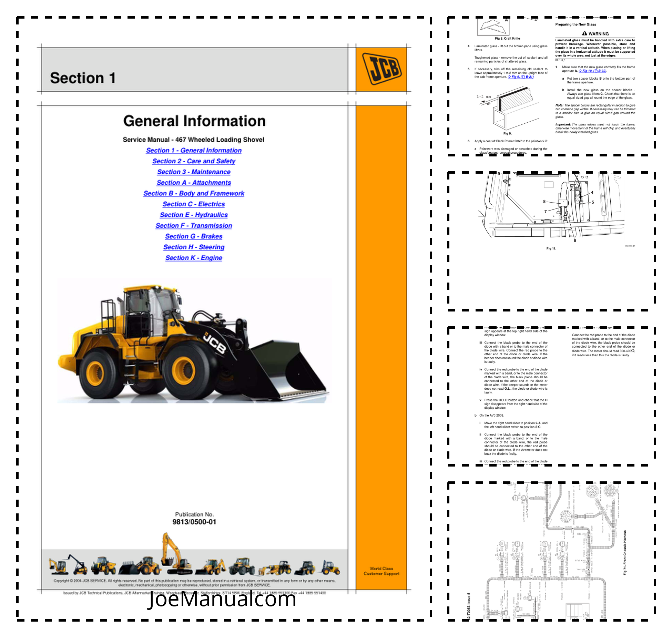The image size is (672, 634).
Task: Open Section H - Steering link
Action: coord(194,247)
